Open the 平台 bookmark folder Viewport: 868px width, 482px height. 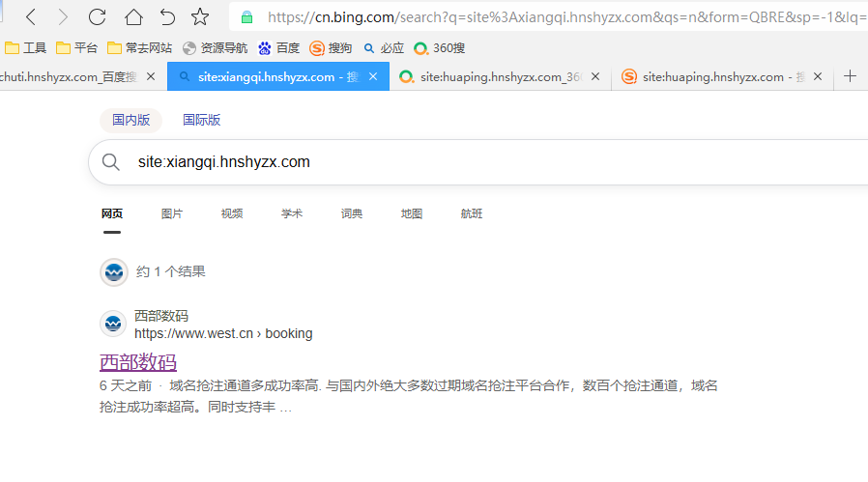pyautogui.click(x=77, y=48)
